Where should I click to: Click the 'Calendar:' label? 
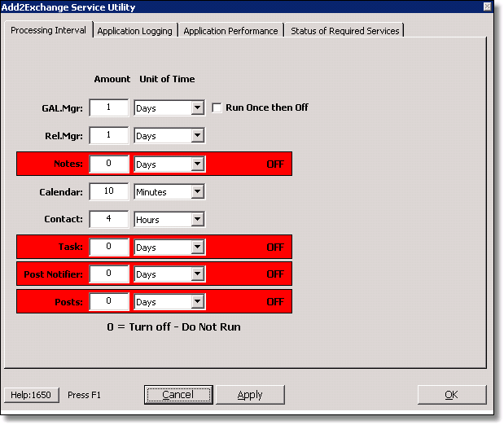click(61, 192)
